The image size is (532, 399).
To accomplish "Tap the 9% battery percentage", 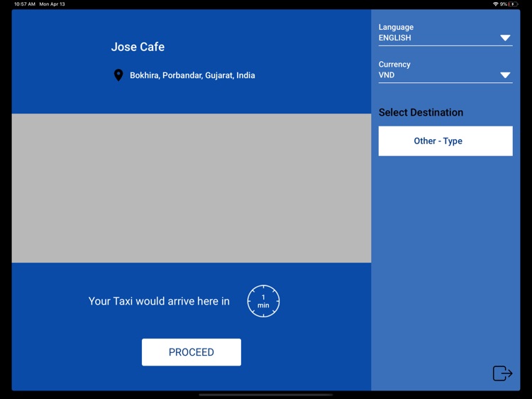I will (503, 4).
